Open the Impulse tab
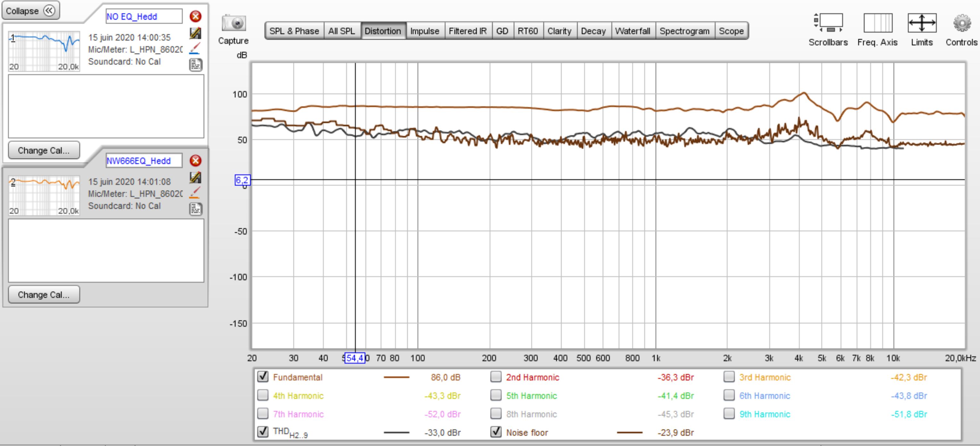The width and height of the screenshot is (980, 446). pos(425,31)
